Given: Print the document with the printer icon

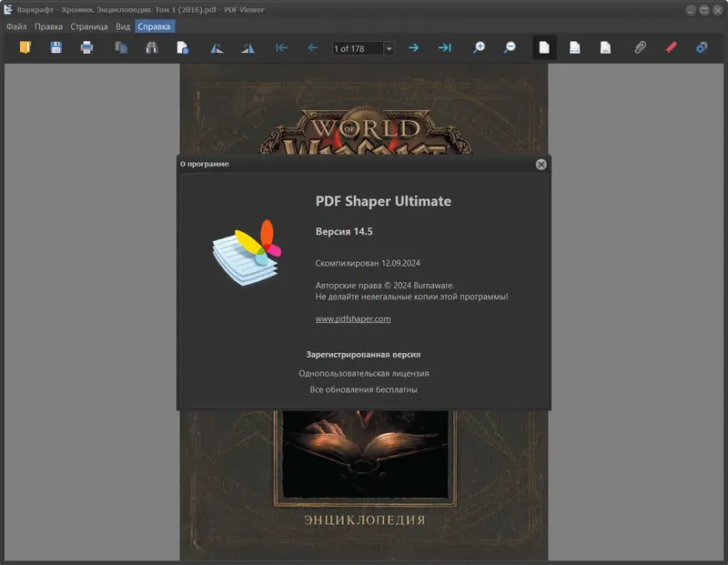Looking at the screenshot, I should click(86, 47).
